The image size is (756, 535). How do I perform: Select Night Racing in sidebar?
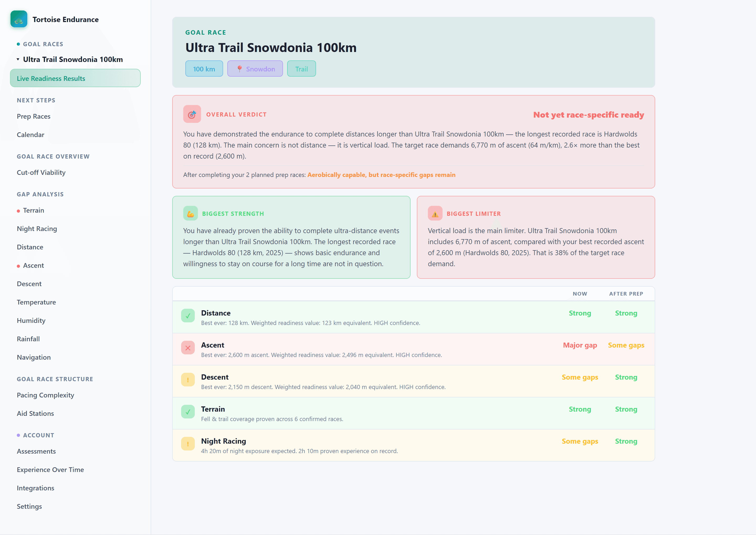pyautogui.click(x=37, y=229)
